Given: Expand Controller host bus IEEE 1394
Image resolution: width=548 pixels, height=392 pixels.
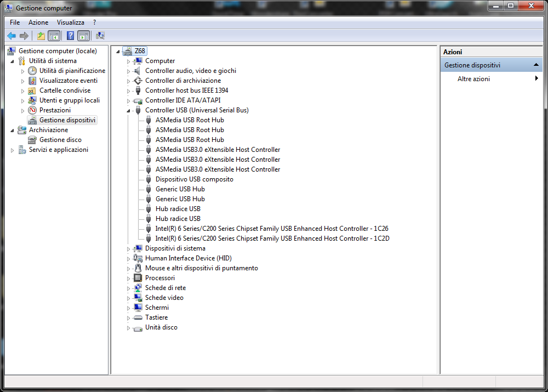Looking at the screenshot, I should (x=128, y=91).
